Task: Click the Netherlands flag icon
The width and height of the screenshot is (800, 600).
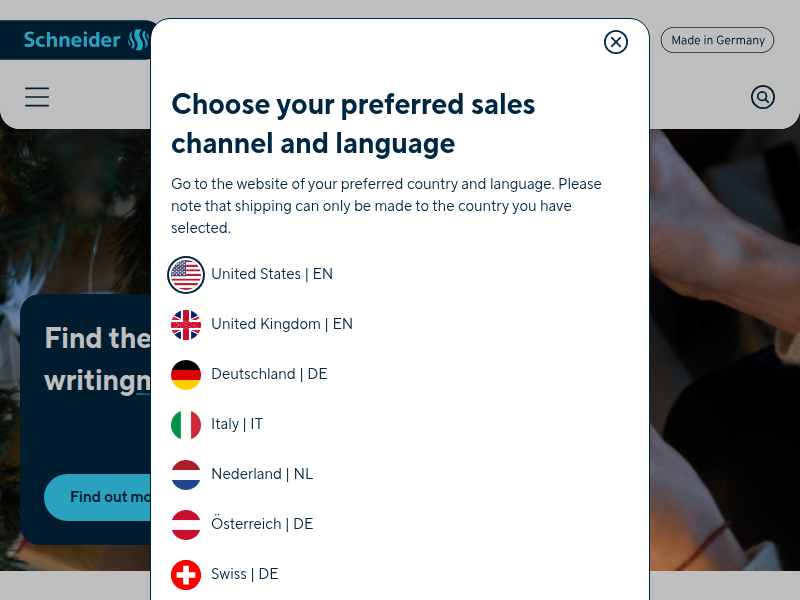Action: 186,474
